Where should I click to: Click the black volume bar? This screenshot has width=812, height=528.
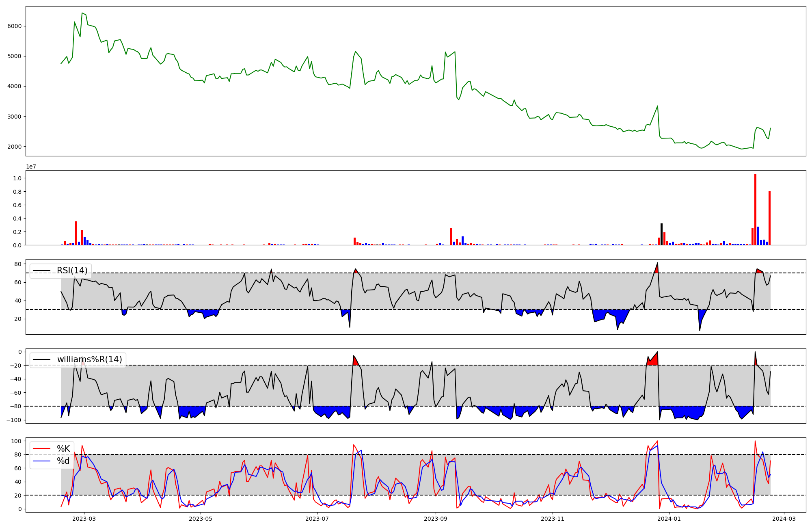coord(661,234)
